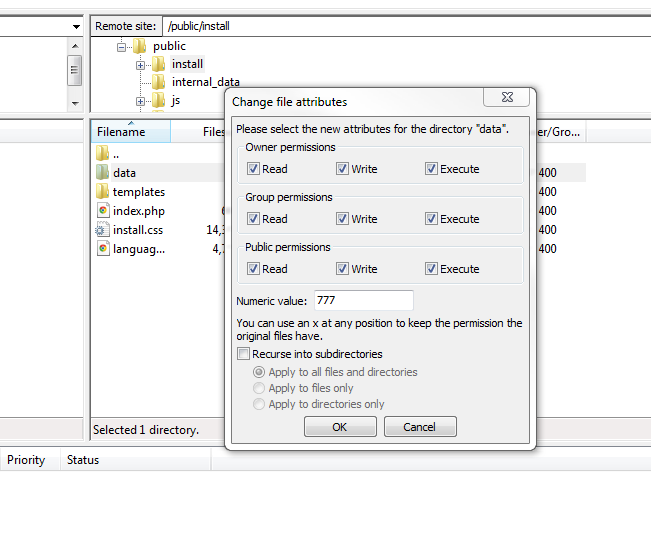Click the data folder icon in file list
The image size is (651, 548).
(x=102, y=173)
